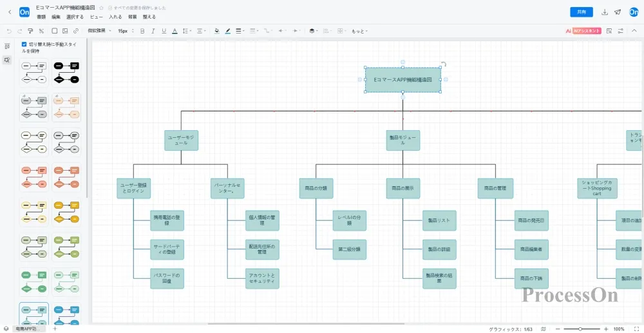Open the font family dropdown
The image size is (644, 333).
(x=99, y=30)
